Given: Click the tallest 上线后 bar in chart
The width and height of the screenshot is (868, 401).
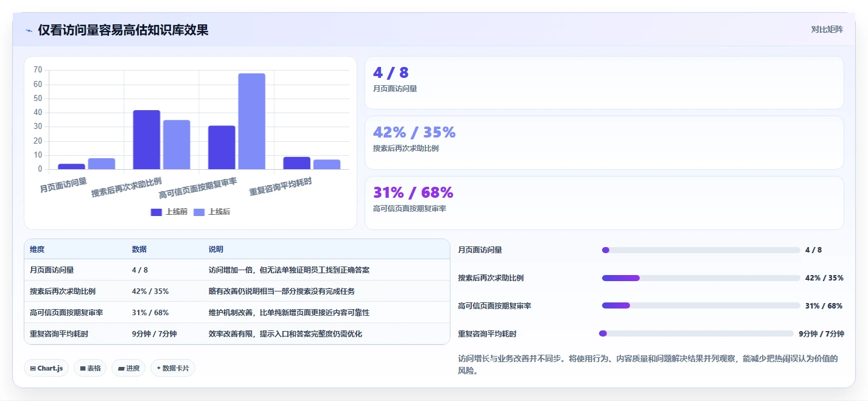Looking at the screenshot, I should pos(251,121).
